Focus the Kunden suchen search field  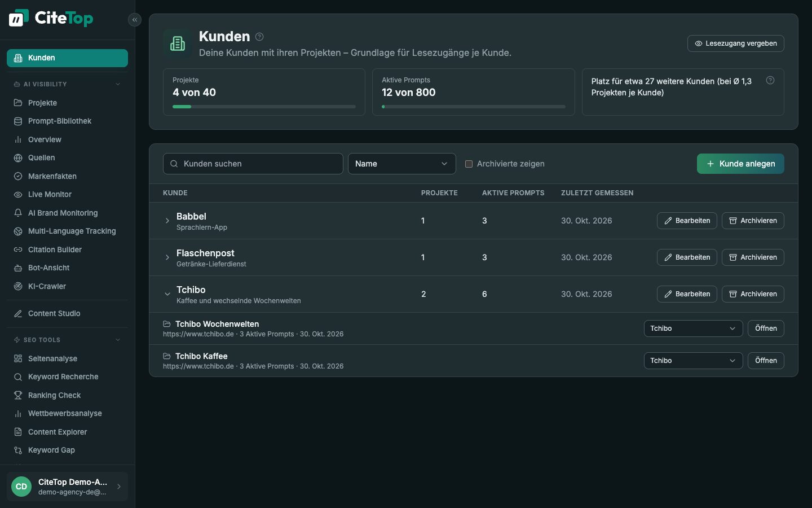[253, 164]
